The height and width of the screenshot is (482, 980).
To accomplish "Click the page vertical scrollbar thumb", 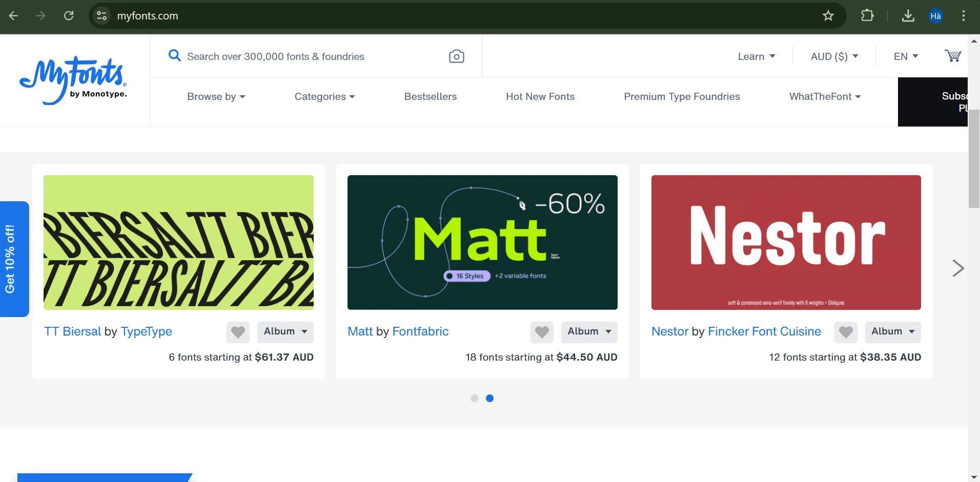I will coord(974,159).
